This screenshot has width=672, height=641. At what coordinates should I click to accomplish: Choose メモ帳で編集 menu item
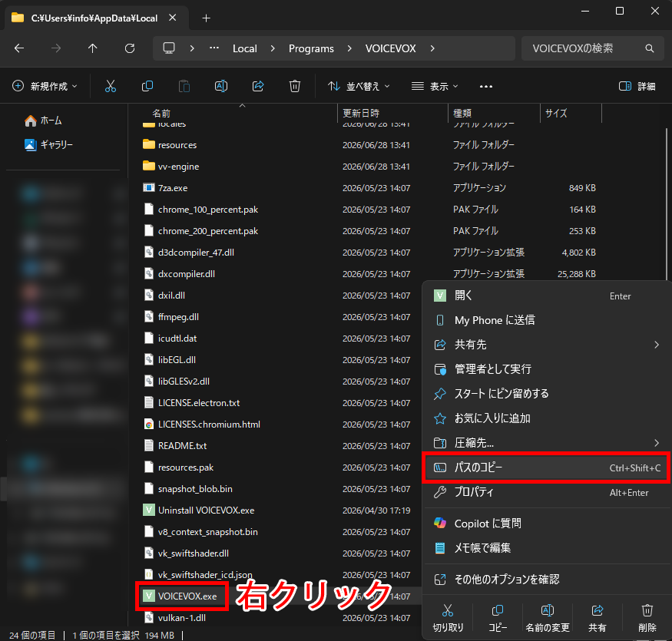click(x=546, y=548)
